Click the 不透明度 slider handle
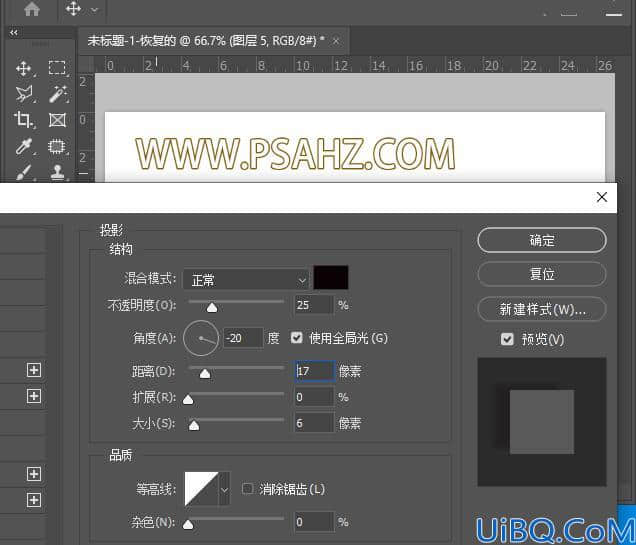Screen dimensions: 636x545 (x=212, y=308)
